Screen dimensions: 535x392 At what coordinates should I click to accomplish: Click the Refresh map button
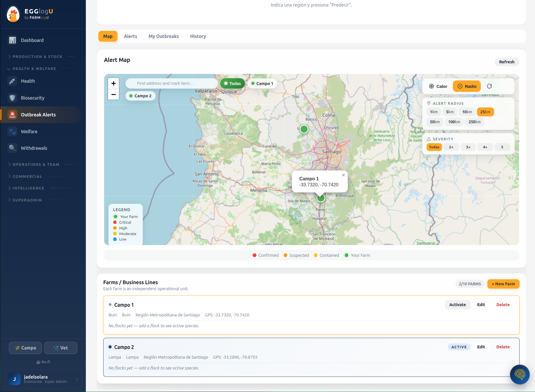tap(507, 62)
